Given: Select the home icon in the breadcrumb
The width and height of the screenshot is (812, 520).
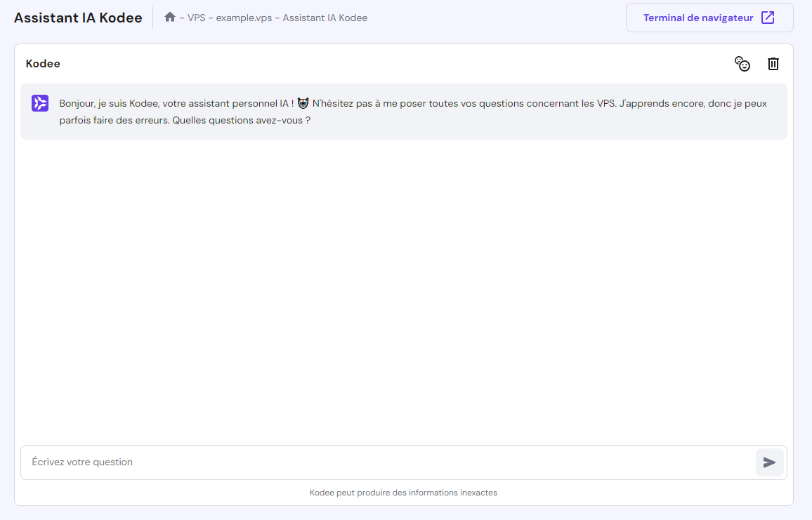Looking at the screenshot, I should [169, 17].
